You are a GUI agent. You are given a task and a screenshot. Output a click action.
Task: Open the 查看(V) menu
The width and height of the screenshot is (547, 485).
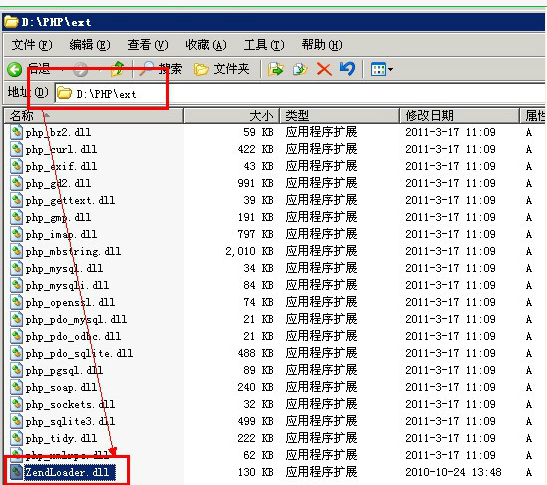tap(148, 45)
